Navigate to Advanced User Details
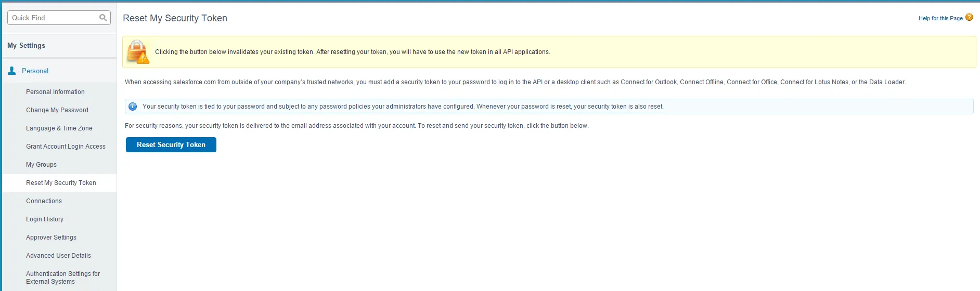Screen dimensions: 980x291 tap(58, 256)
